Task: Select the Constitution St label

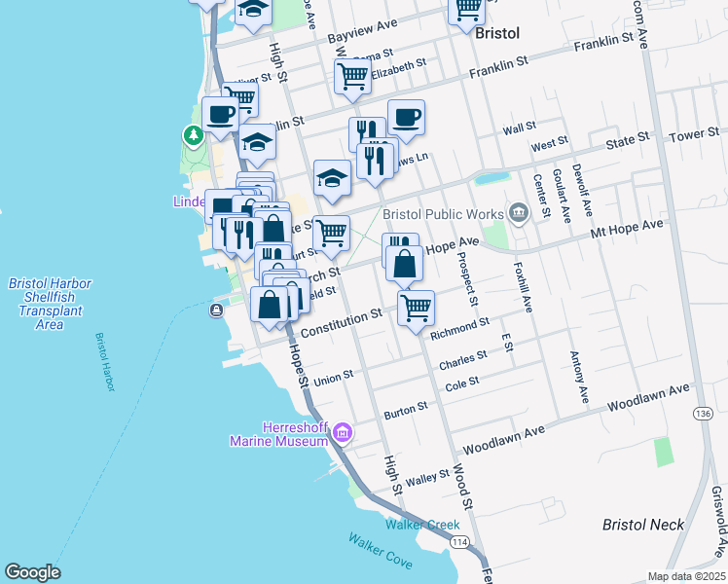Action: click(342, 322)
